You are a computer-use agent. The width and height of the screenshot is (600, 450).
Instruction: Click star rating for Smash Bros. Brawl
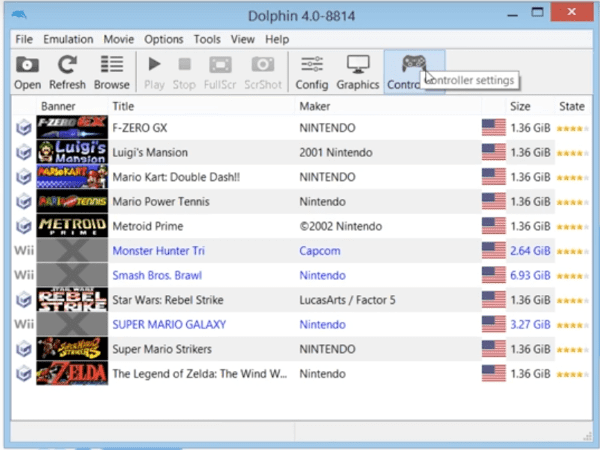(x=572, y=276)
